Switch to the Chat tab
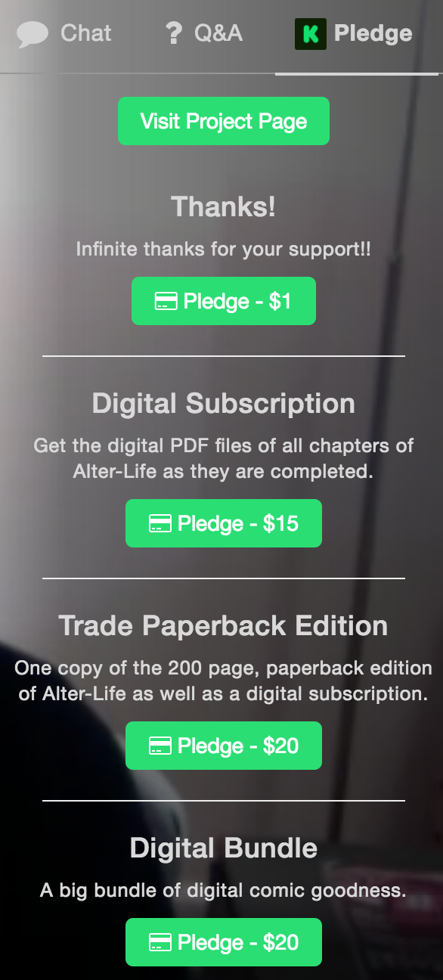 (x=64, y=34)
